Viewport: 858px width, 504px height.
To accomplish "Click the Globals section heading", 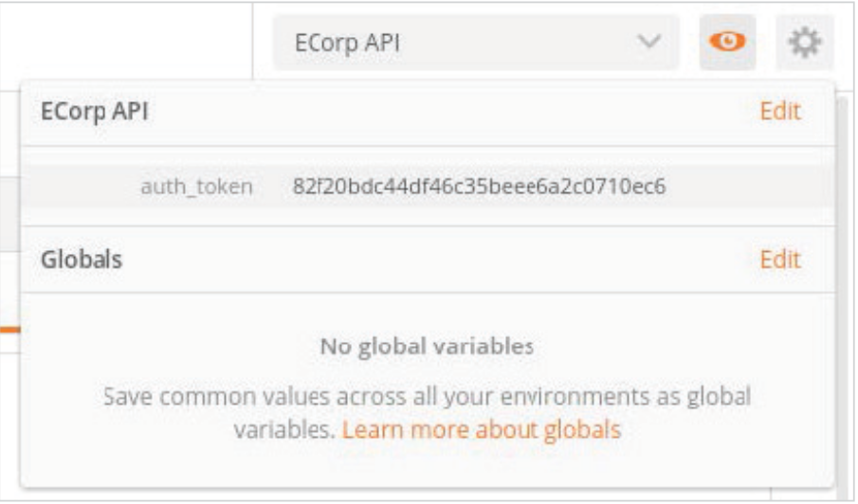I will [82, 260].
